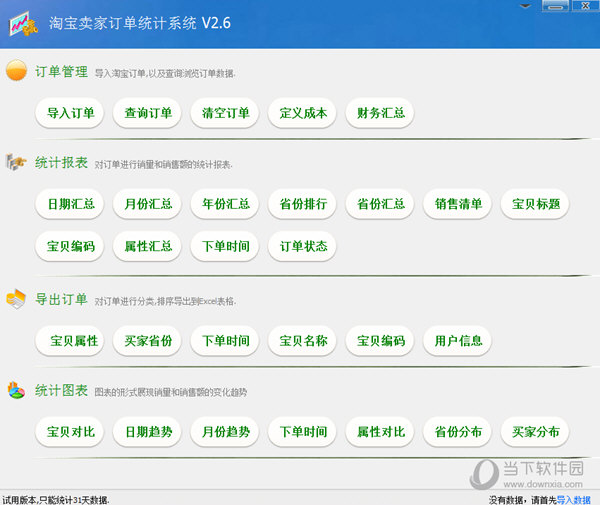Open the 宝贝标题 report
Screen dimensions: 600x505
535,204
